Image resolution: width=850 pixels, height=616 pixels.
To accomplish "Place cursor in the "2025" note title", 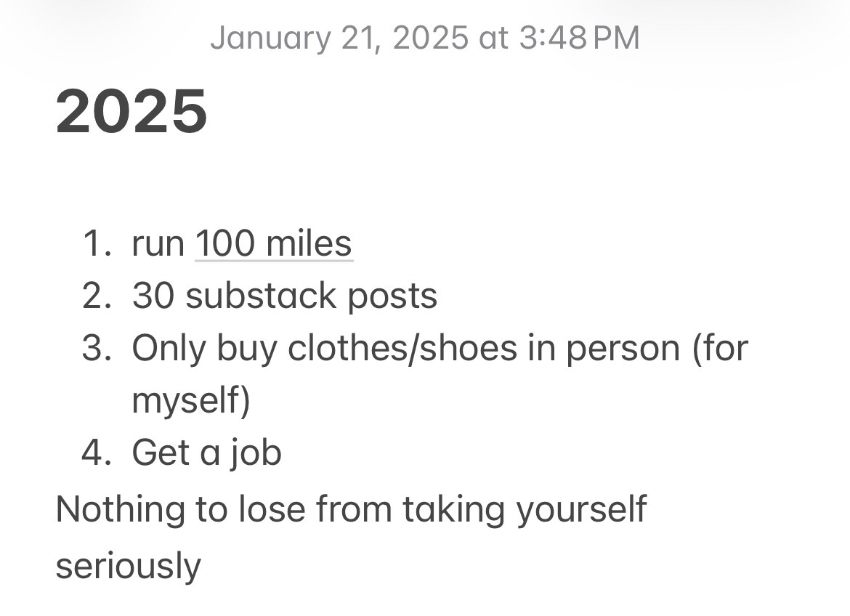I will 131,111.
